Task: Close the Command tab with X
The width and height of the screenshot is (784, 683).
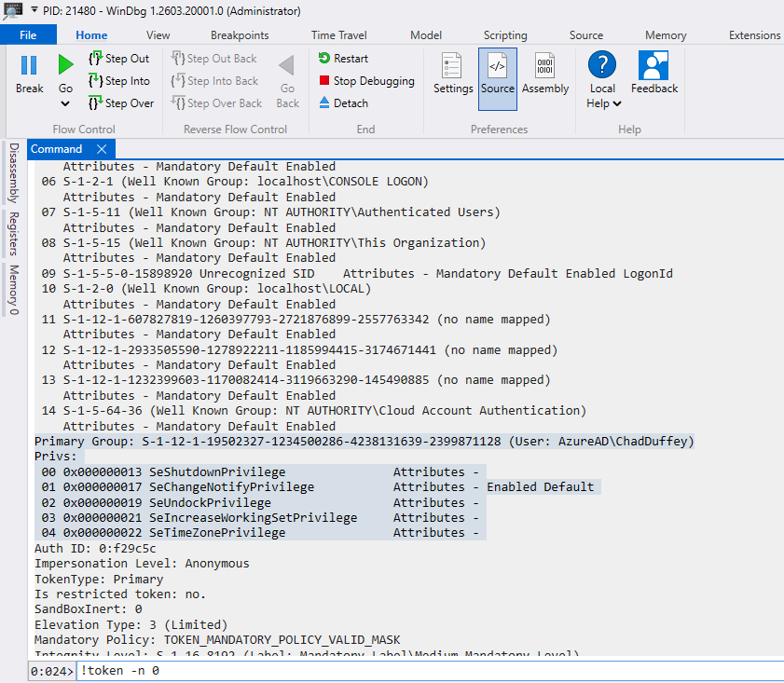Action: point(102,149)
